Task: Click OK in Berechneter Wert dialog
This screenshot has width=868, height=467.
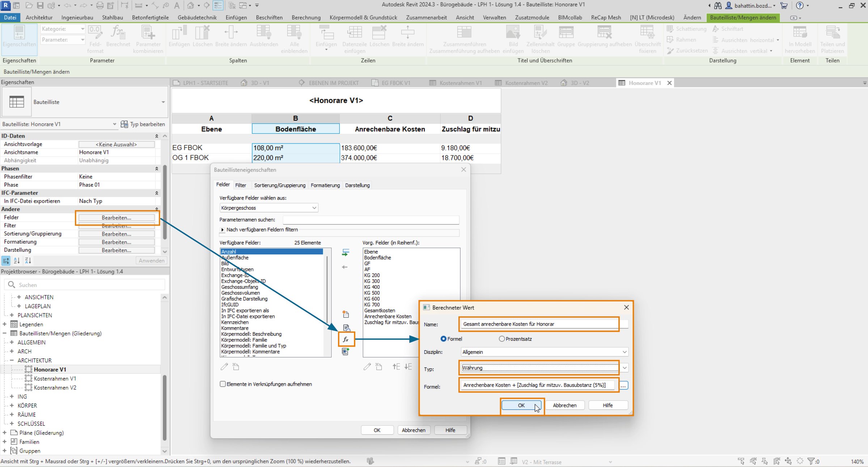Action: click(521, 405)
